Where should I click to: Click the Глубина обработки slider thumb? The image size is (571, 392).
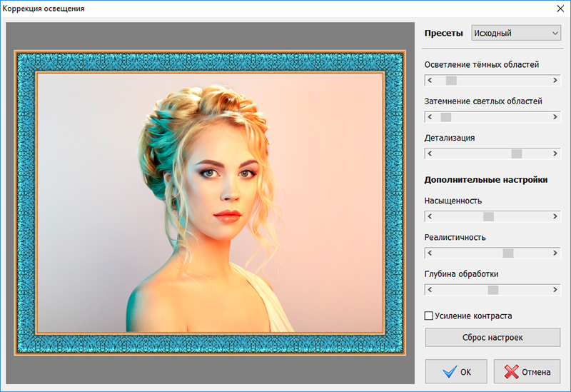[x=493, y=290]
